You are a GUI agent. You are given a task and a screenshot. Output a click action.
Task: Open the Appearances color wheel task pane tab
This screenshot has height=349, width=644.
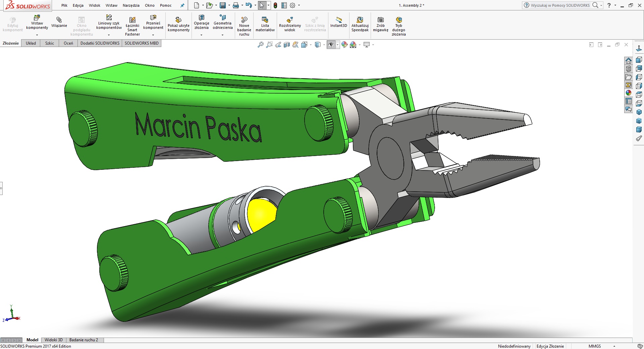tap(629, 93)
